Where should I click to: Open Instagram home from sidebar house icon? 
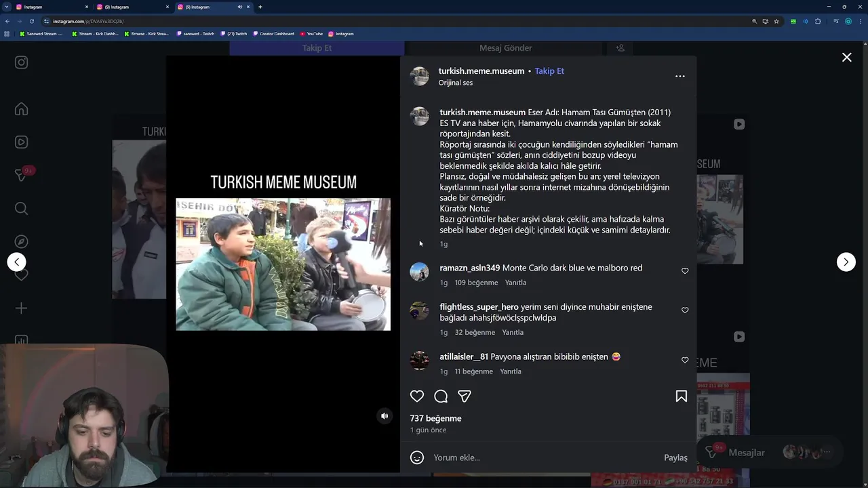(x=21, y=109)
